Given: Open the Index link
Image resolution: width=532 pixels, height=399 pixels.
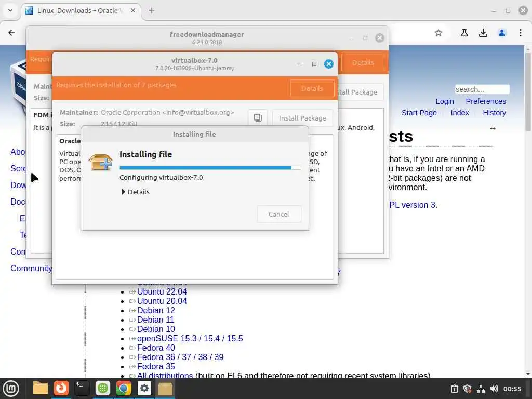Looking at the screenshot, I should point(460,113).
